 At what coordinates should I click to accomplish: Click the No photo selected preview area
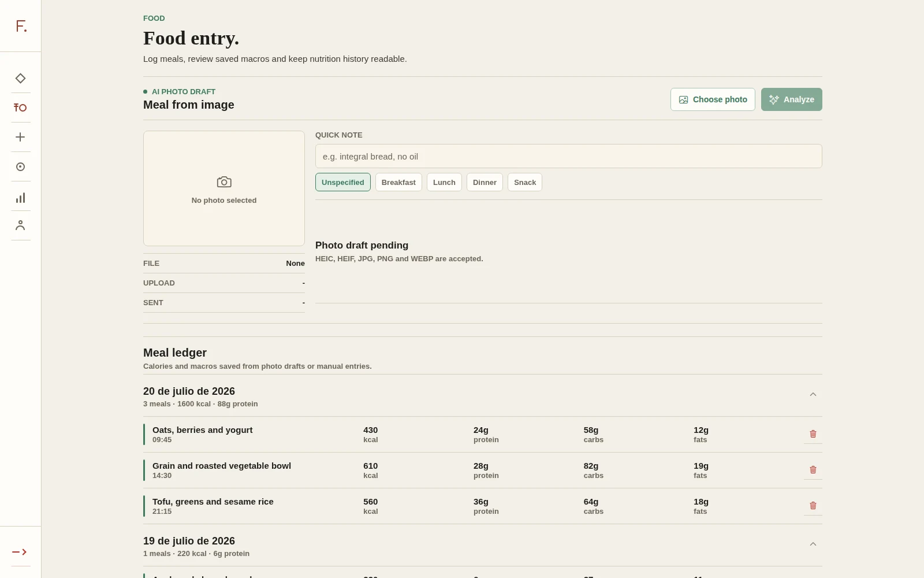tap(224, 188)
